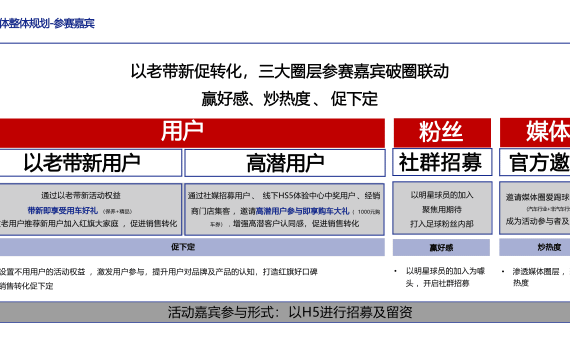Select the subtitle 赢好感、炒热度、促下定

pos(290,99)
